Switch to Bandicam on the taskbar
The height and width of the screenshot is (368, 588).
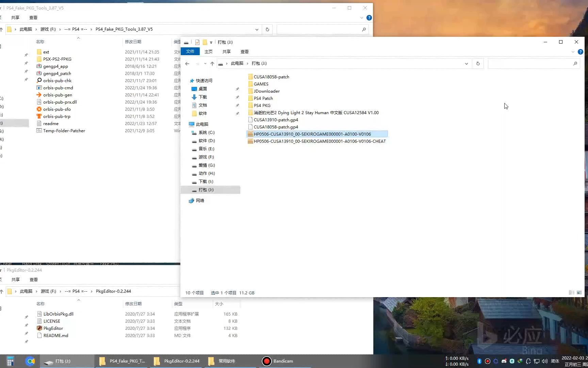click(x=278, y=361)
